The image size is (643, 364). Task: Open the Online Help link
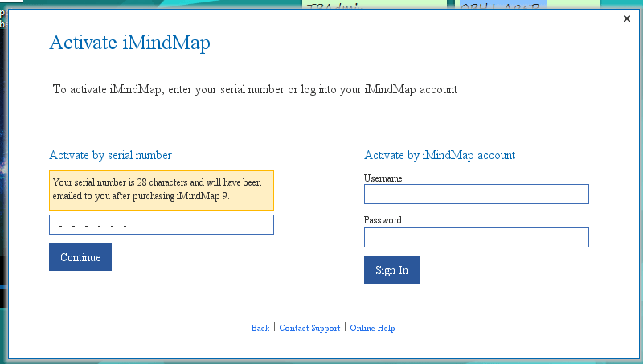[x=372, y=328]
